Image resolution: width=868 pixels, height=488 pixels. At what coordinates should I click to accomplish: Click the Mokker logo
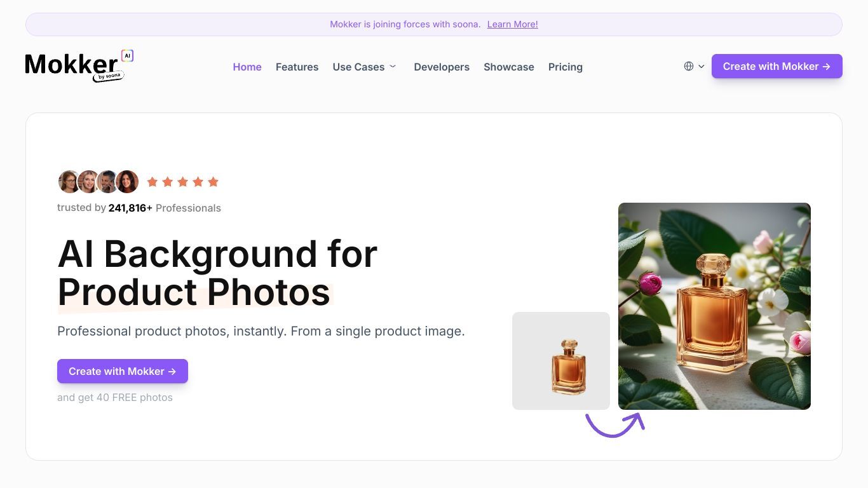pos(79,66)
